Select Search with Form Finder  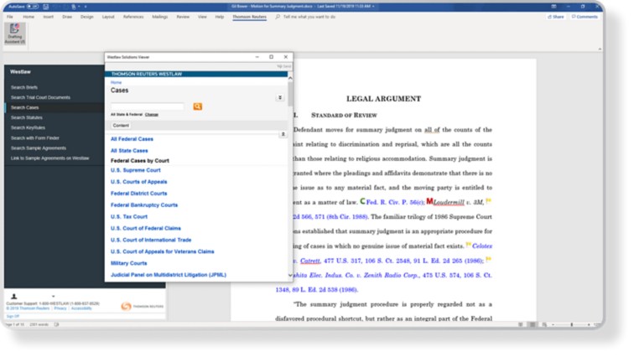(35, 138)
